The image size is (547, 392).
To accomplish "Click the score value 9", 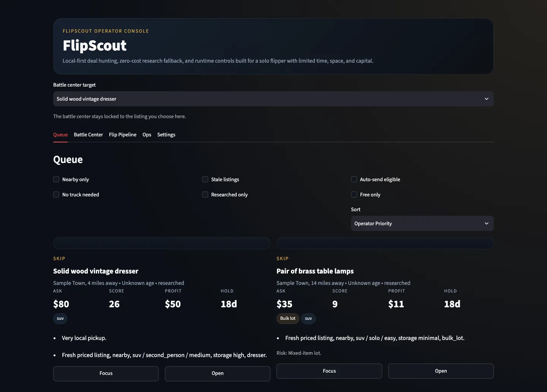I will tap(335, 304).
